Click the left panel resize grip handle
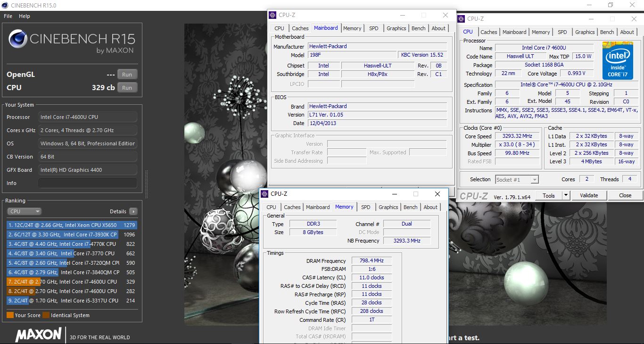Viewport: 644px width, 344px height. pyautogui.click(x=146, y=184)
